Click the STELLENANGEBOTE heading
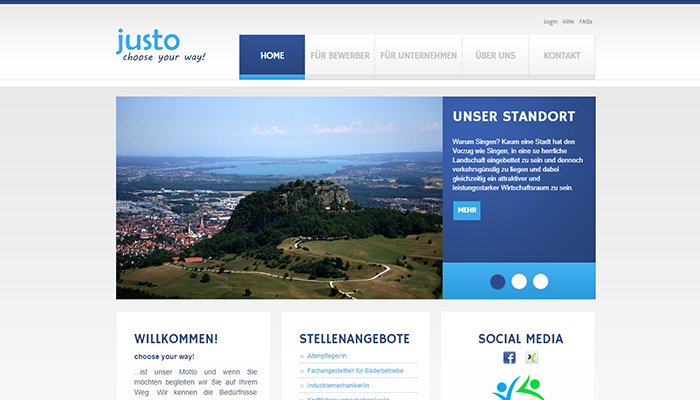The height and width of the screenshot is (400, 700). (354, 339)
